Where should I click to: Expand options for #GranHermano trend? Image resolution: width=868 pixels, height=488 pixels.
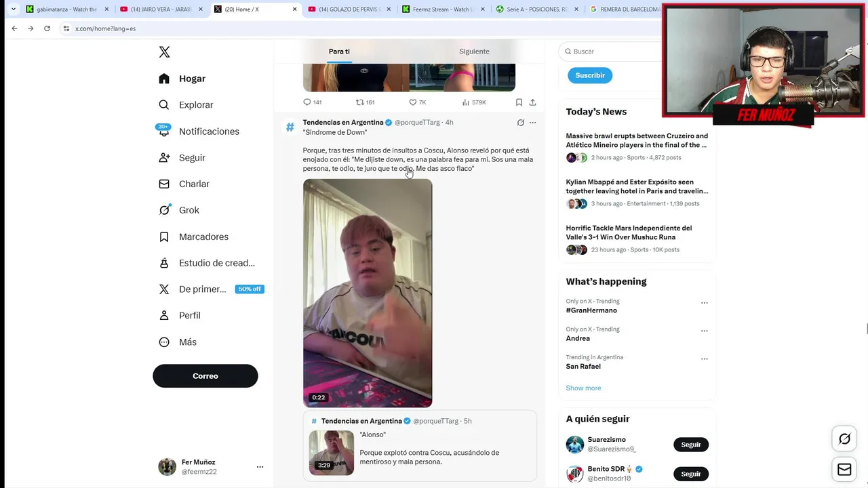(x=704, y=303)
